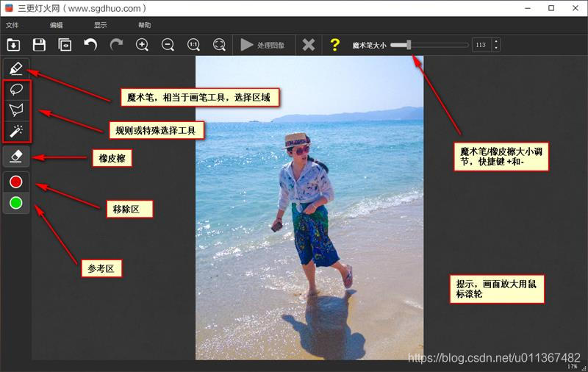Choose the green reference area color
Screen dimensions: 588x372
click(x=15, y=203)
